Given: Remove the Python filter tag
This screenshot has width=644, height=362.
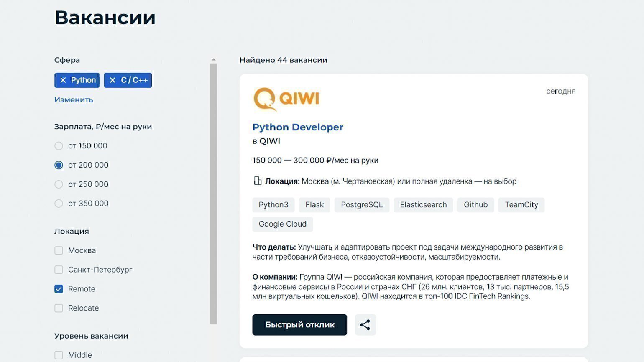Looking at the screenshot, I should click(63, 80).
